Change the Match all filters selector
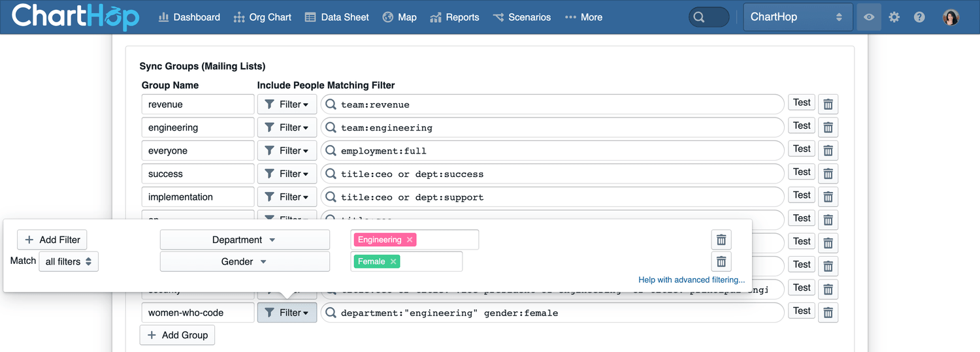The width and height of the screenshot is (980, 352). coord(69,262)
